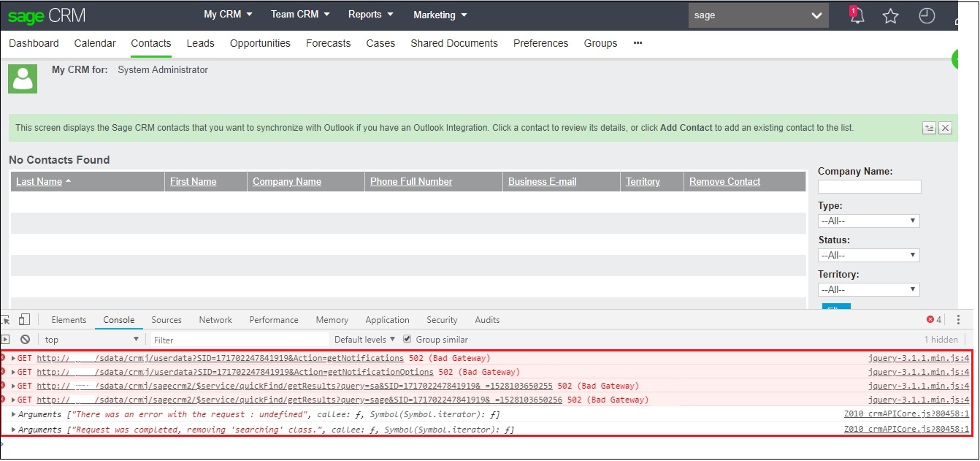Open Z010_crmAPICore.js source link for error message
The height and width of the screenshot is (461, 980).
pyautogui.click(x=907, y=414)
